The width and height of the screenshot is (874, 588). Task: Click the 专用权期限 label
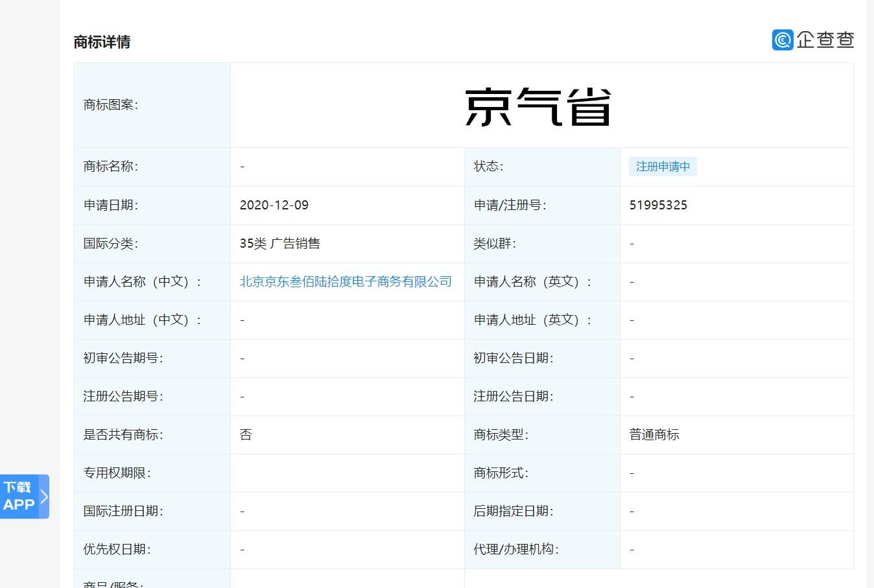[117, 473]
